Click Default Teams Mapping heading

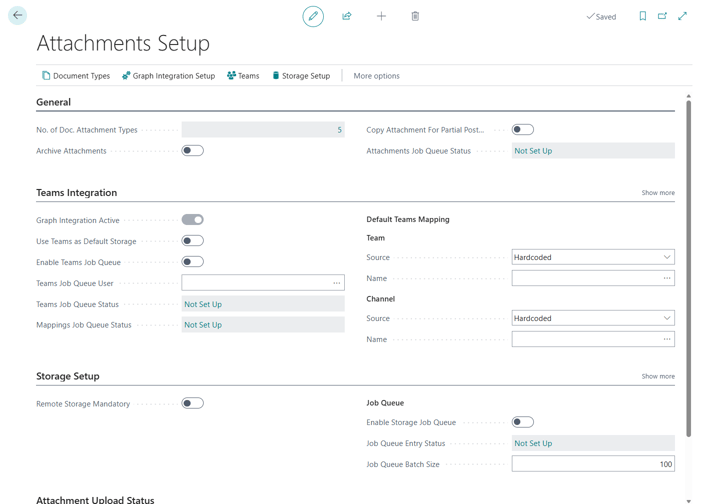[x=408, y=219]
